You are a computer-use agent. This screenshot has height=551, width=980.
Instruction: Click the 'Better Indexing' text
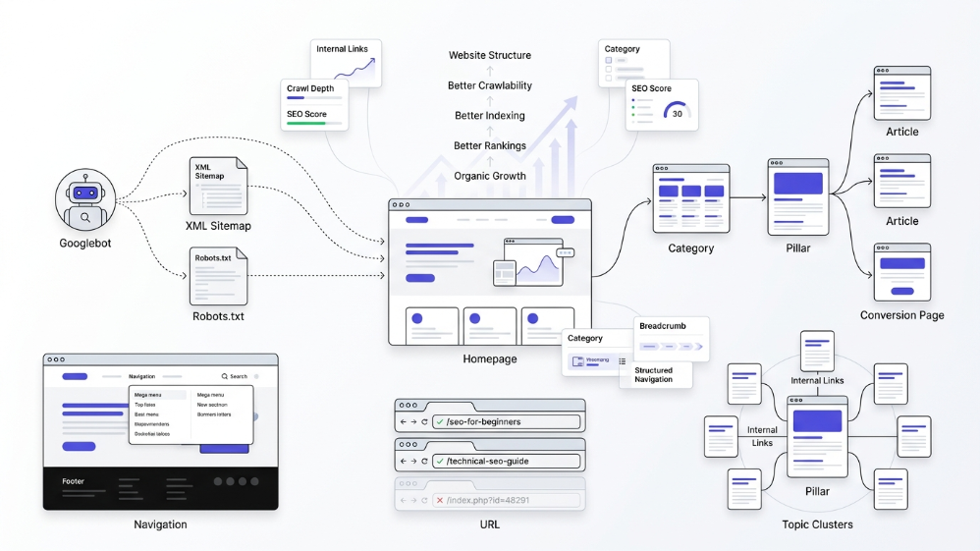490,116
